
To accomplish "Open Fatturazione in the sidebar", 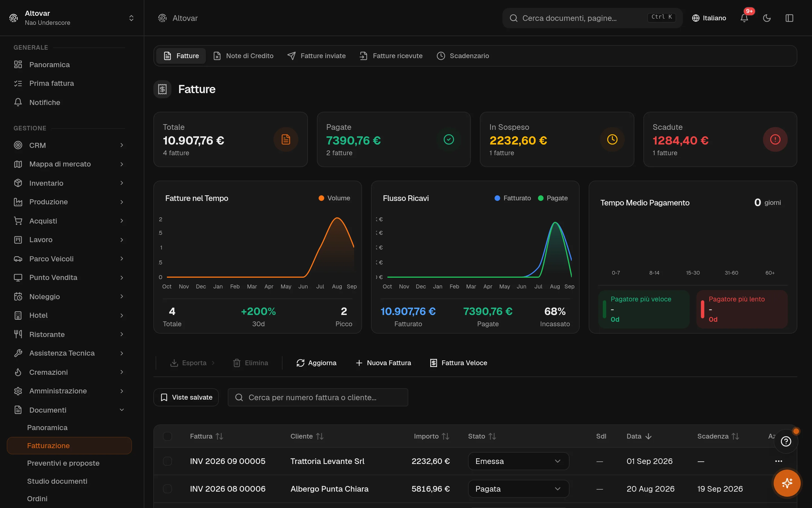I will [x=69, y=446].
